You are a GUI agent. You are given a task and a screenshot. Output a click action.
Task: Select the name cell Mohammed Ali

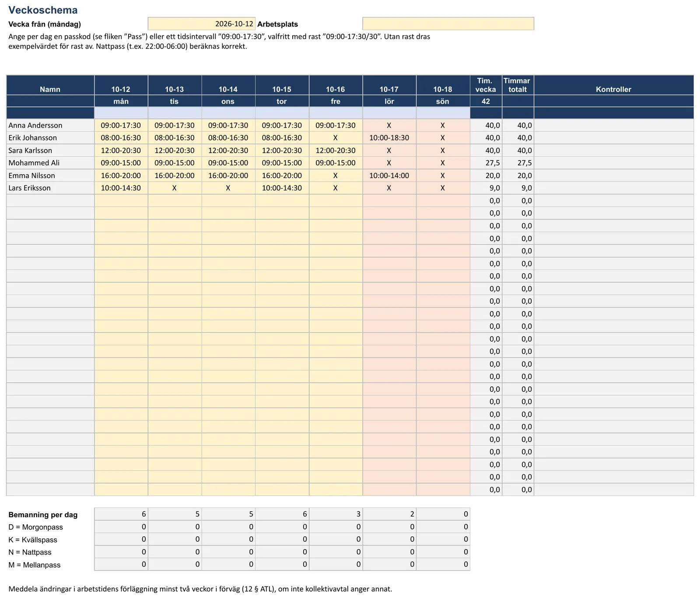[x=50, y=163]
